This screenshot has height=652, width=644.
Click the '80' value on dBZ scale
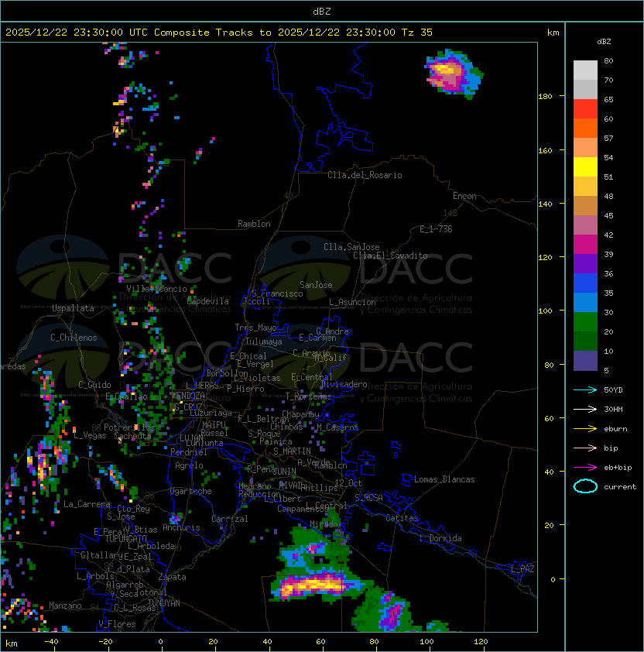pyautogui.click(x=608, y=60)
